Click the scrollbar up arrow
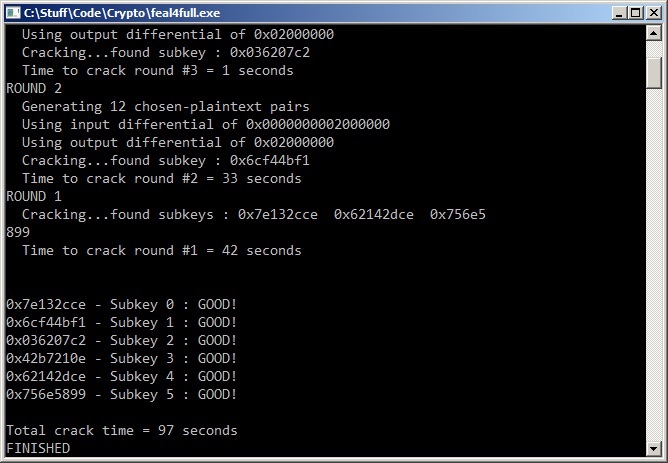668x463 pixels. coord(654,35)
